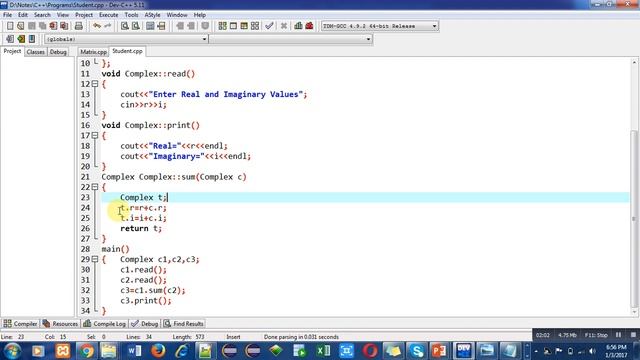Viewport: 640px width, 360px height.
Task: Click the Close All files toolbar icon
Action: [x=64, y=26]
